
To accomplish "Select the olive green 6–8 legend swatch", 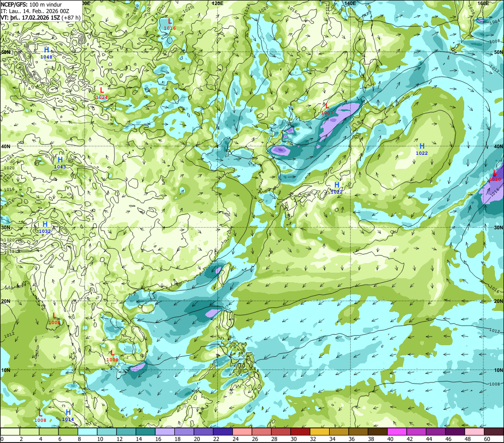I will point(68,431).
